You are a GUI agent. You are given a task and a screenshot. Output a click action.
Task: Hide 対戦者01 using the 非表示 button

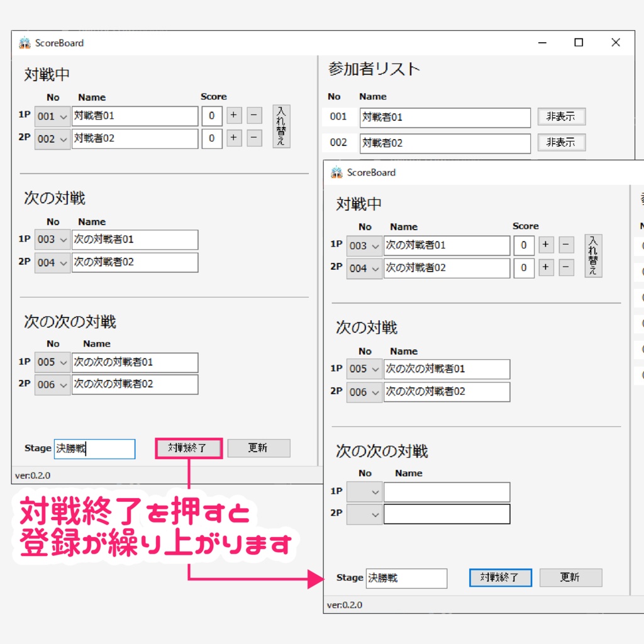coord(560,117)
